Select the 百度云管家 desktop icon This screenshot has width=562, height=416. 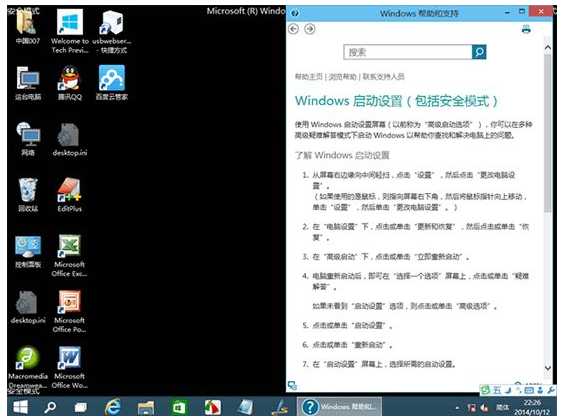(x=112, y=83)
